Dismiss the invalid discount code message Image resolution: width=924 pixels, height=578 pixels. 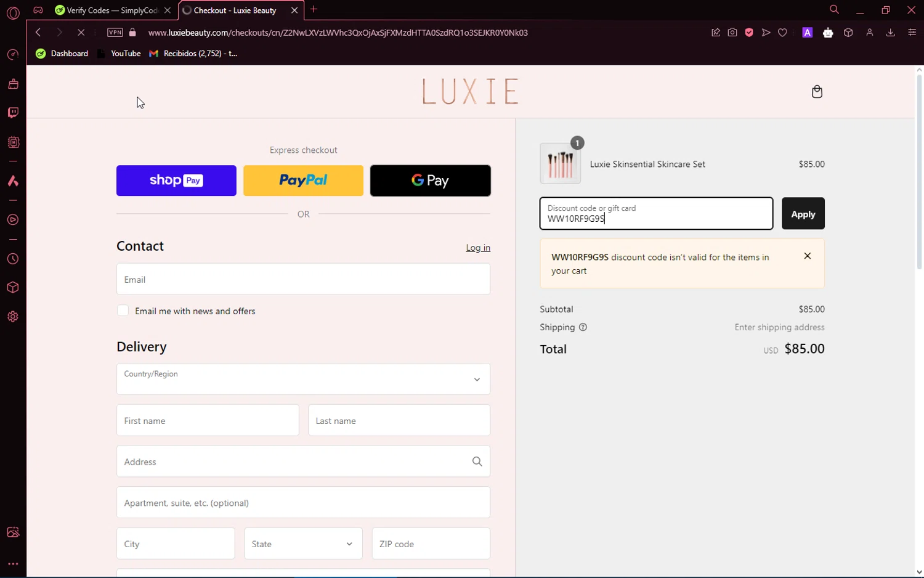808,256
